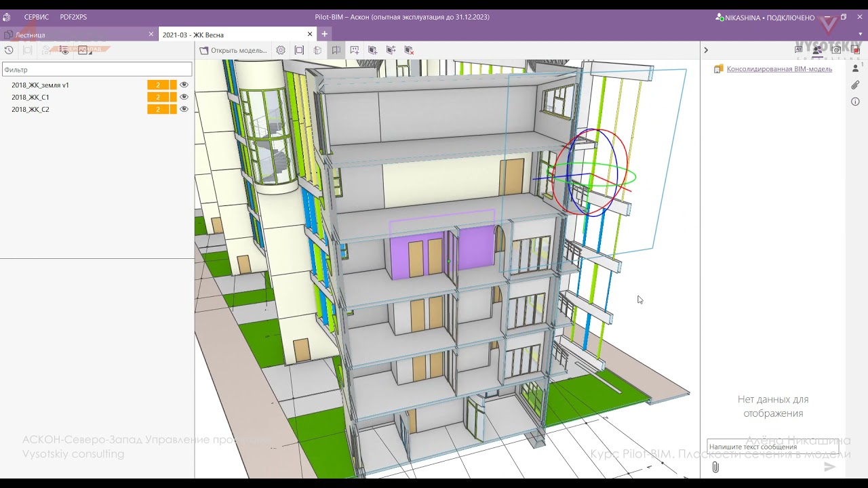
Task: Click the isolate selected elements icon
Action: coord(372,50)
